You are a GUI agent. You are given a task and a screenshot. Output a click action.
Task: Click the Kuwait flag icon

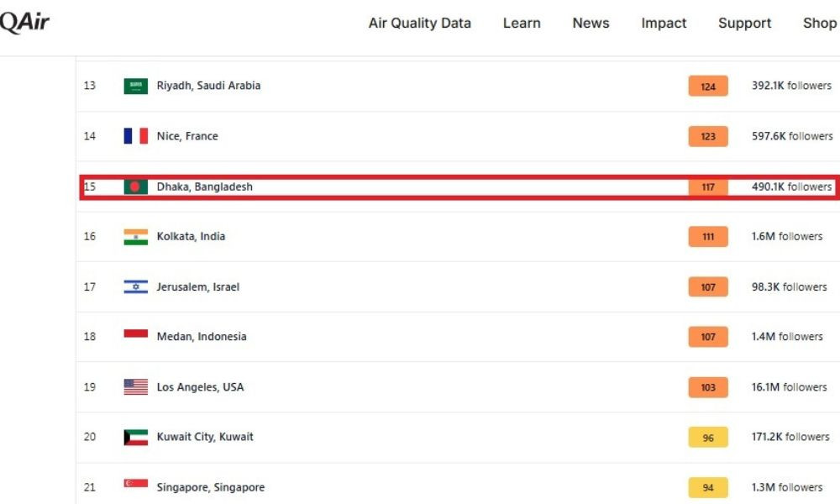coord(135,437)
